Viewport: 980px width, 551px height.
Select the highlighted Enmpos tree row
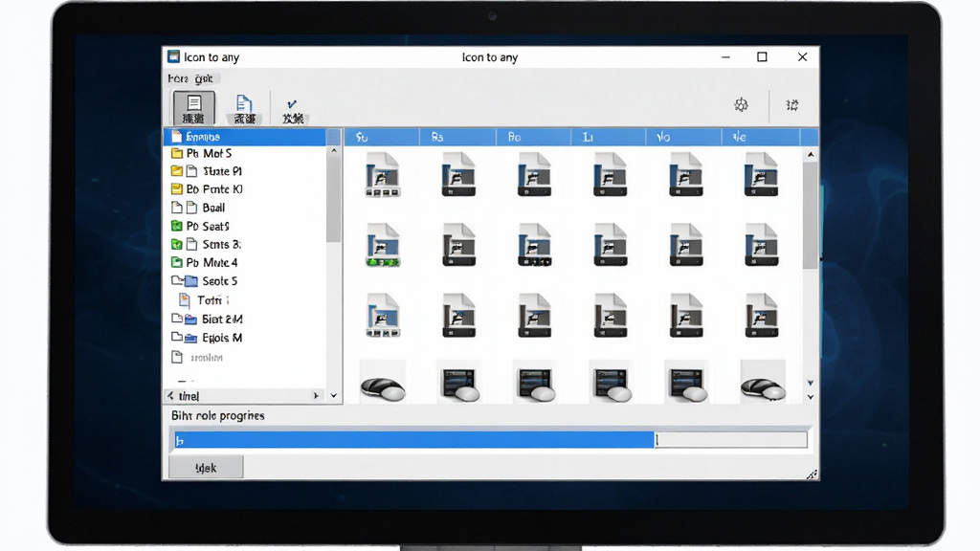245,137
